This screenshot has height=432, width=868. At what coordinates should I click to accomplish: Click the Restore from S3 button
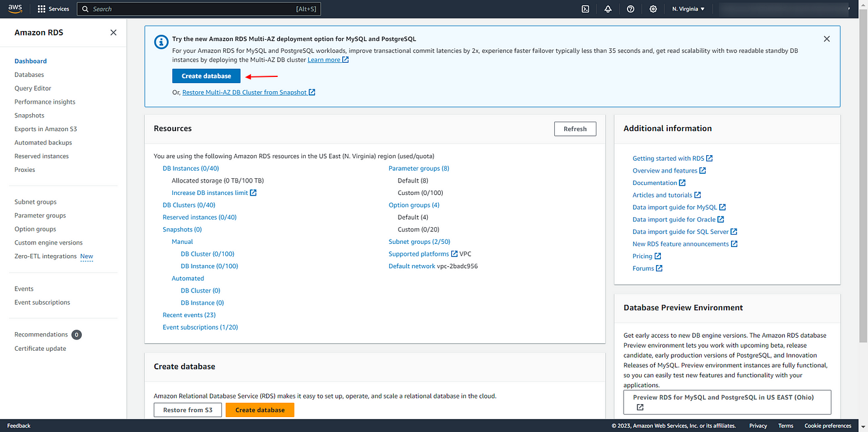coord(188,410)
